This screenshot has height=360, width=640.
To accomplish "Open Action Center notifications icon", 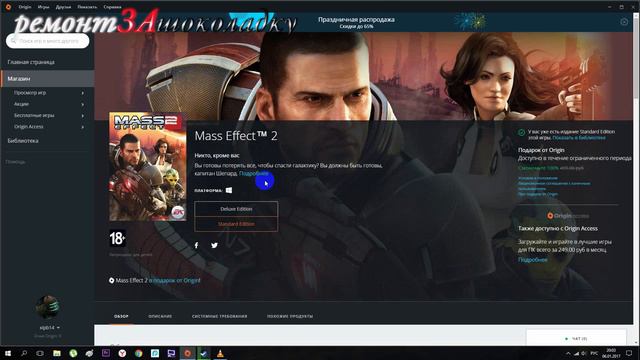I will [x=629, y=353].
